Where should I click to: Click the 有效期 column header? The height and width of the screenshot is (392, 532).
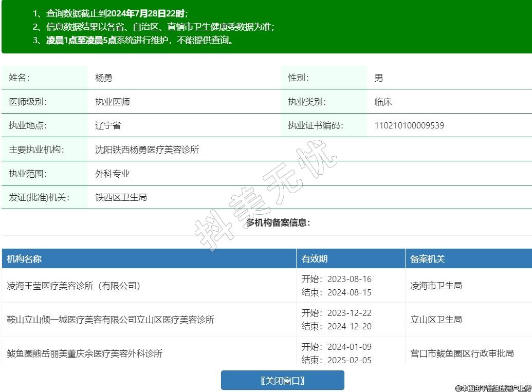pyautogui.click(x=315, y=259)
